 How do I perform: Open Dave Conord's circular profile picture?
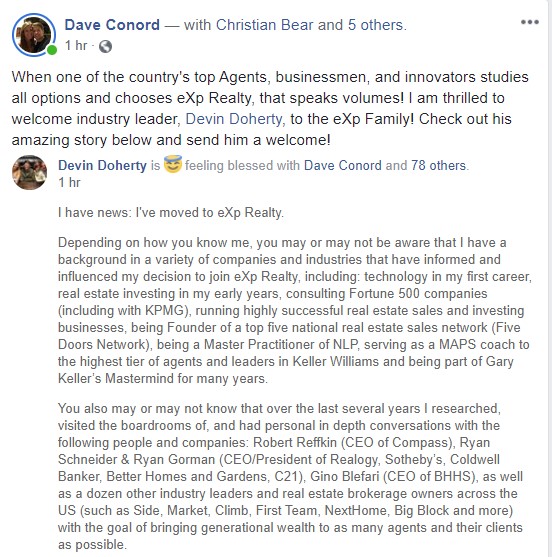click(34, 35)
